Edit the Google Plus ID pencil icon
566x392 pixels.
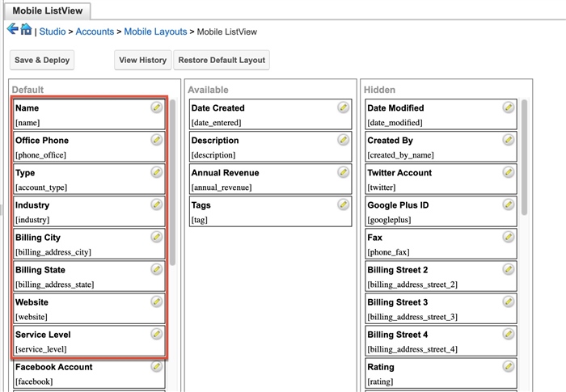click(509, 204)
